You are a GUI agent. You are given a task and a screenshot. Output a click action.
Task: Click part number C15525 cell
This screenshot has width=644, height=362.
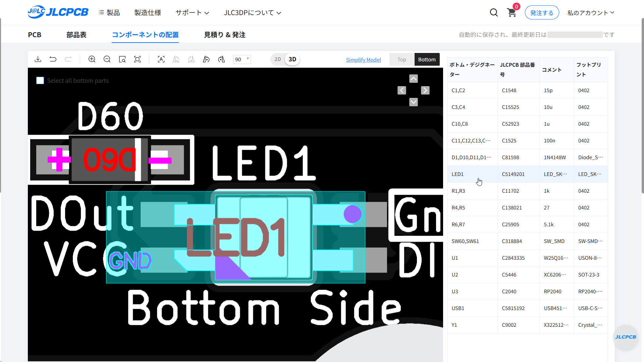pos(519,107)
